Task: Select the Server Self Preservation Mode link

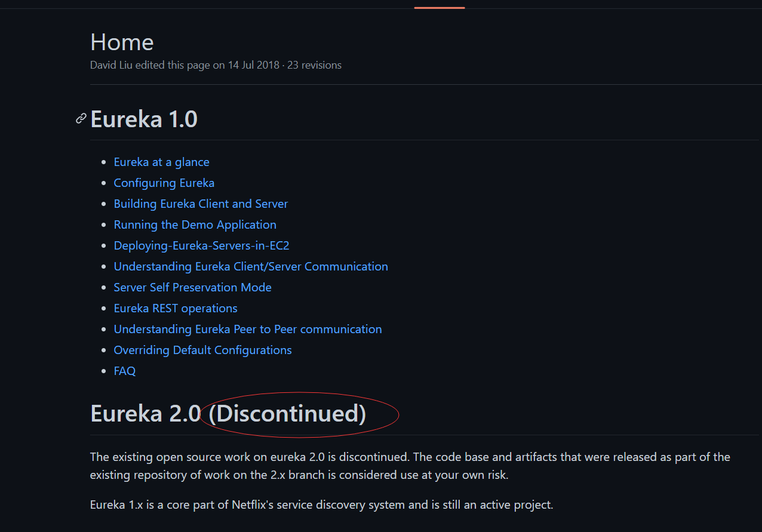Action: click(192, 287)
